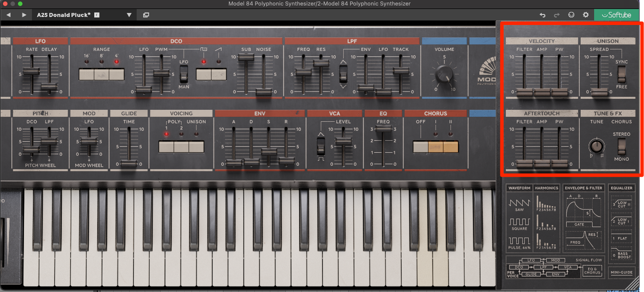Toggle the unison SYNC/FREE switch
The image size is (644, 292).
click(x=621, y=74)
